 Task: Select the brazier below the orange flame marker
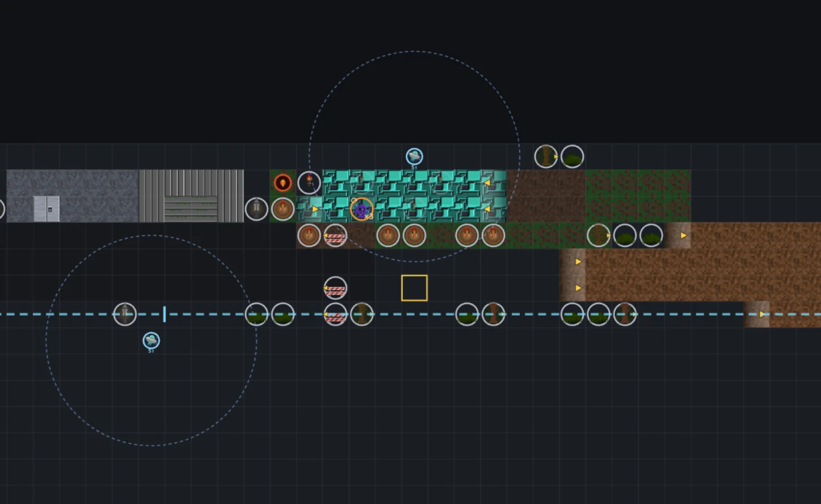pos(283,209)
